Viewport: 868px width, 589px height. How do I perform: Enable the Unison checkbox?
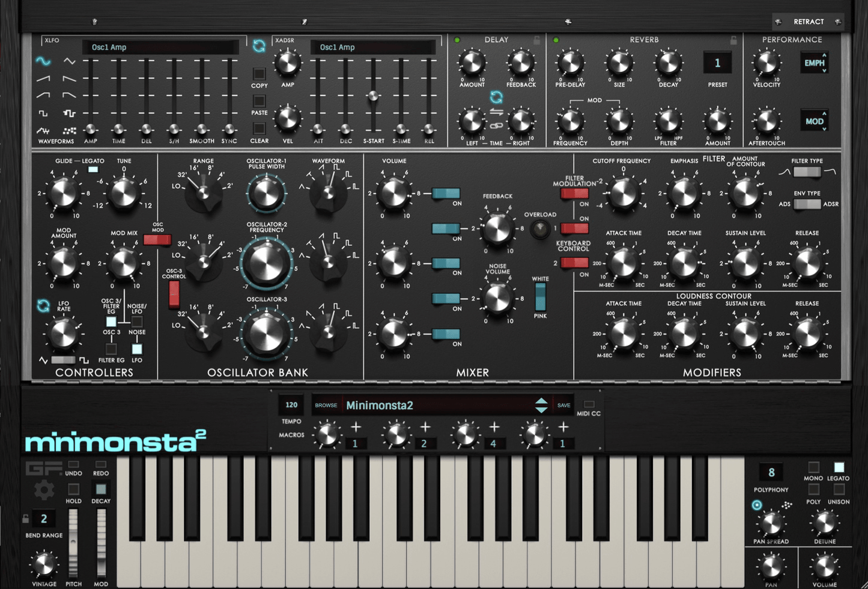pyautogui.click(x=839, y=490)
